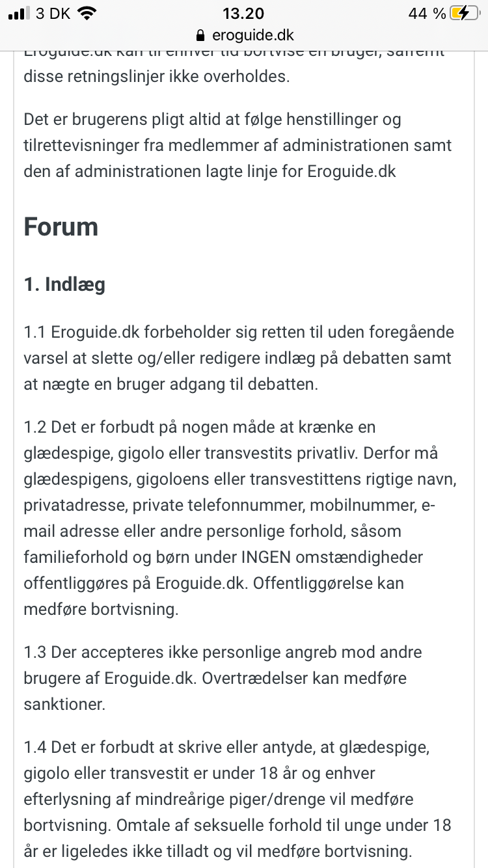The width and height of the screenshot is (488, 868).
Task: Tap the 3 DK carrier label
Action: (x=52, y=13)
